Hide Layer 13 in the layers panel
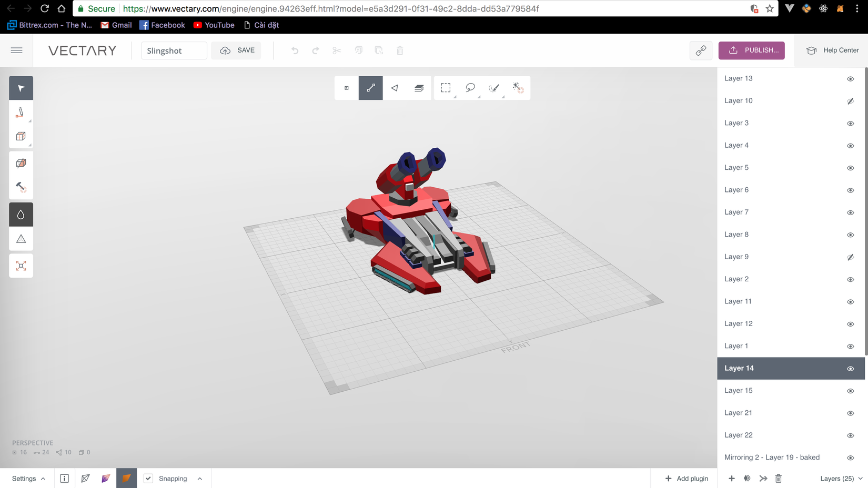This screenshot has width=868, height=488. pos(850,79)
